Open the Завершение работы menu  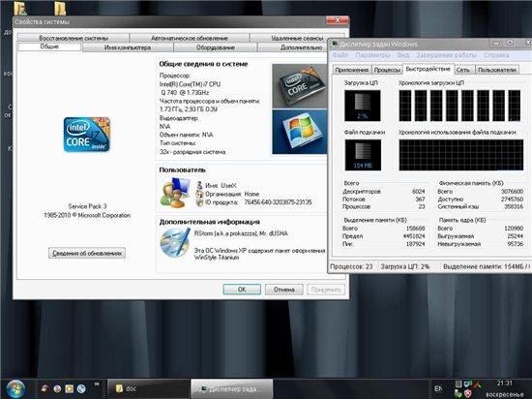click(x=447, y=55)
